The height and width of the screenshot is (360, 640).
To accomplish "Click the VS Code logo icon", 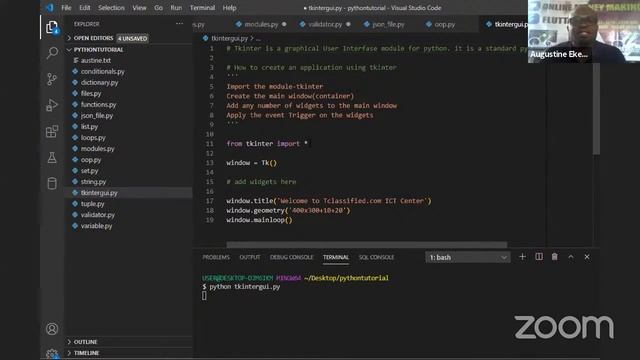I will [x=49, y=7].
